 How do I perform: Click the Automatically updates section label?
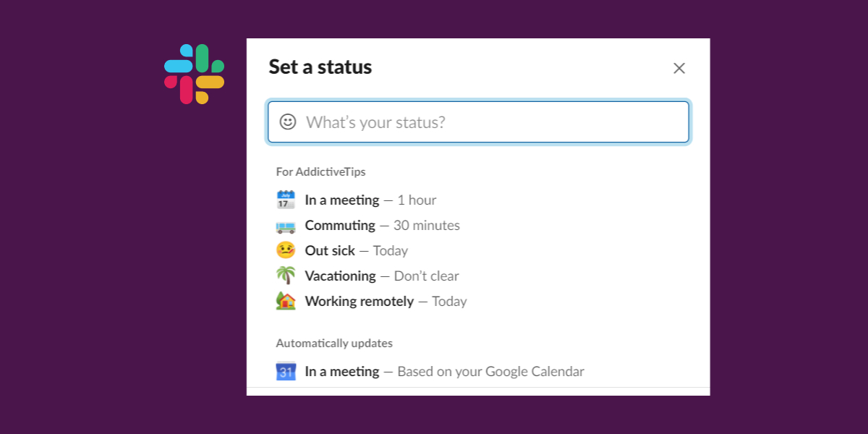click(334, 344)
